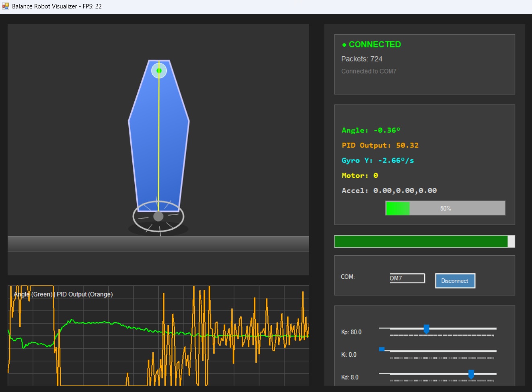Click the Packets count text
The height and width of the screenshot is (392, 532).
pyautogui.click(x=362, y=59)
